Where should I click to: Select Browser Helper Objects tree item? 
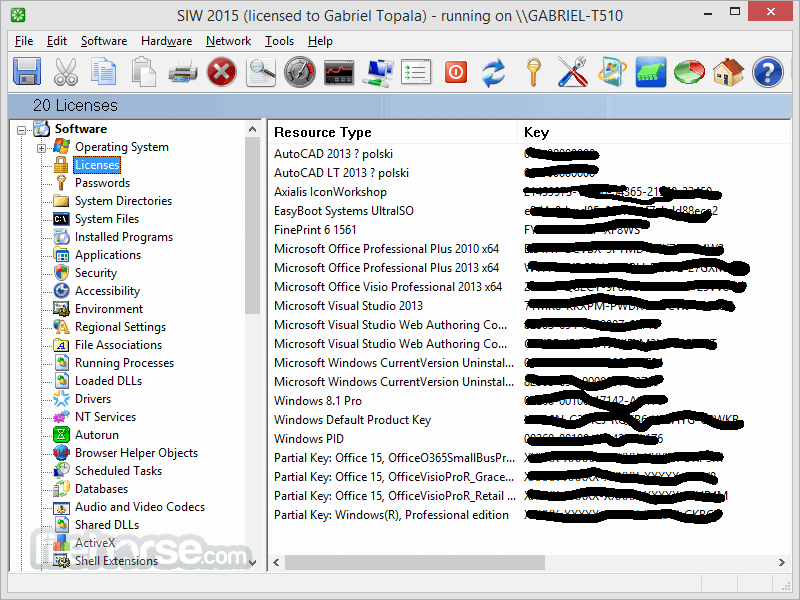[136, 453]
